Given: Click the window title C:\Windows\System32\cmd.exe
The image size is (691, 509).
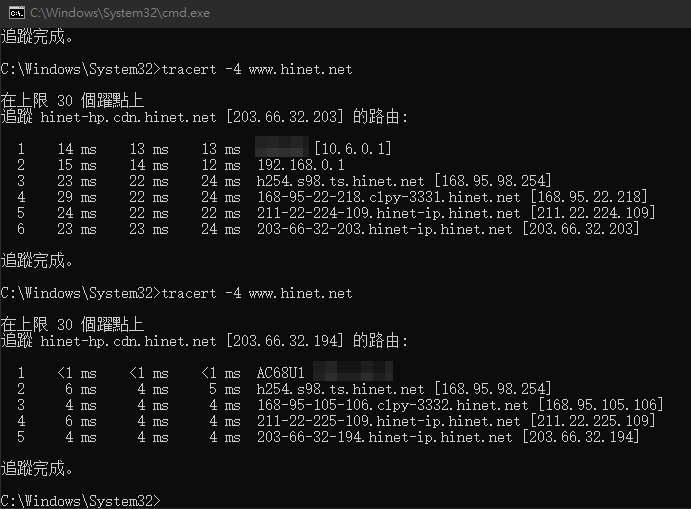Looking at the screenshot, I should 120,13.
